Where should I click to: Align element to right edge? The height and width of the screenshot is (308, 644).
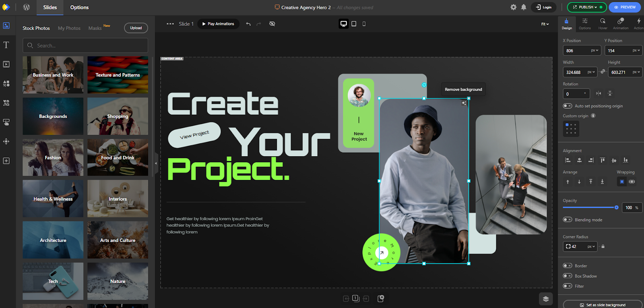[591, 160]
